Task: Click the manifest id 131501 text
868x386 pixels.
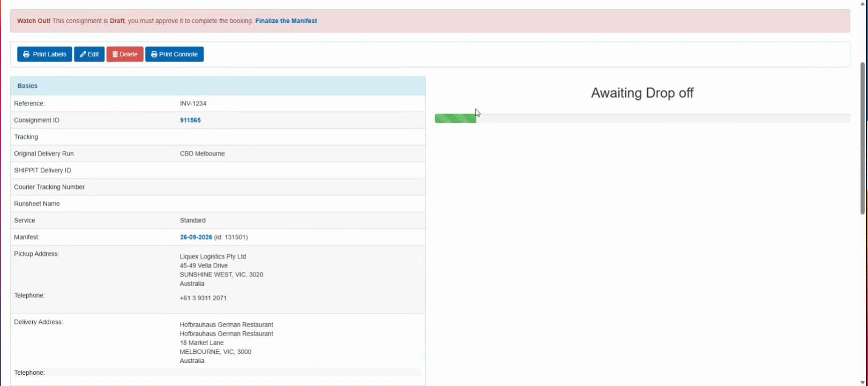Action: (x=231, y=237)
